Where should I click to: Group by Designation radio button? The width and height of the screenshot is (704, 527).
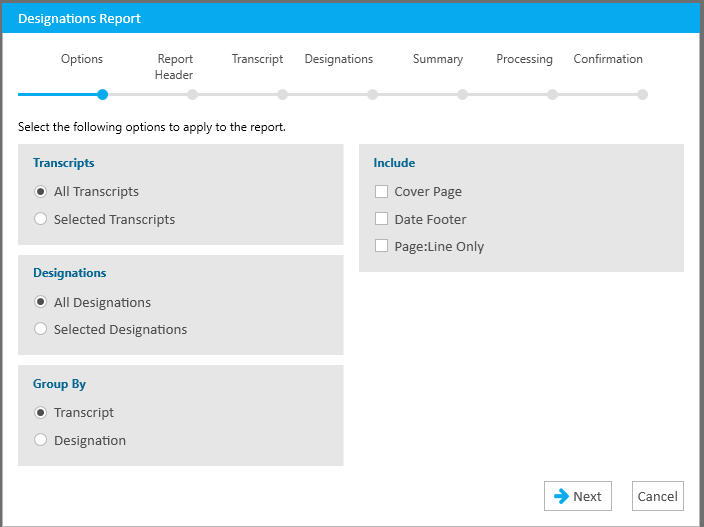tap(40, 440)
